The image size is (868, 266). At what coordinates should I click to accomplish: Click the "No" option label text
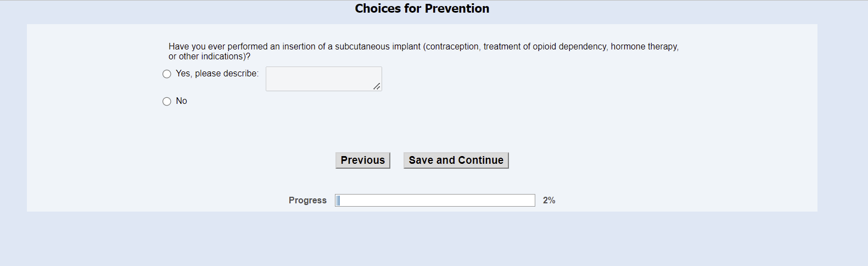click(181, 101)
